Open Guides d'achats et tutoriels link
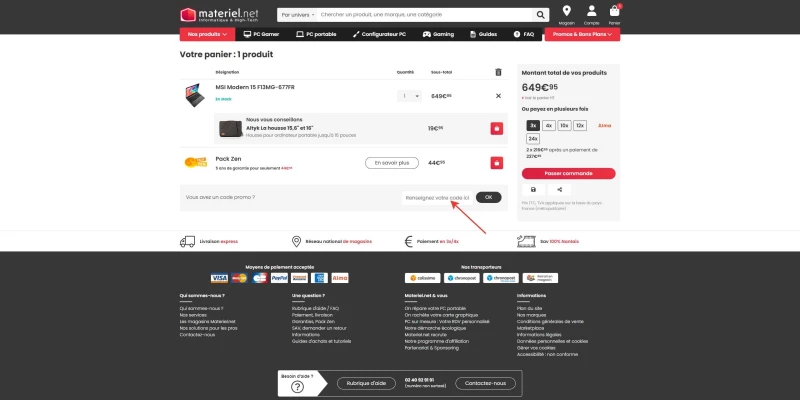The image size is (800, 400). (321, 341)
